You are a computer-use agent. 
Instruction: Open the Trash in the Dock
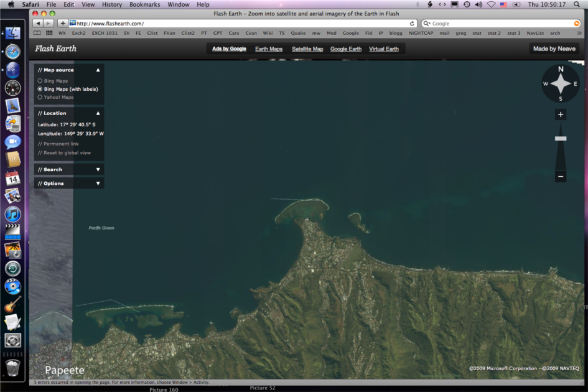pyautogui.click(x=12, y=367)
